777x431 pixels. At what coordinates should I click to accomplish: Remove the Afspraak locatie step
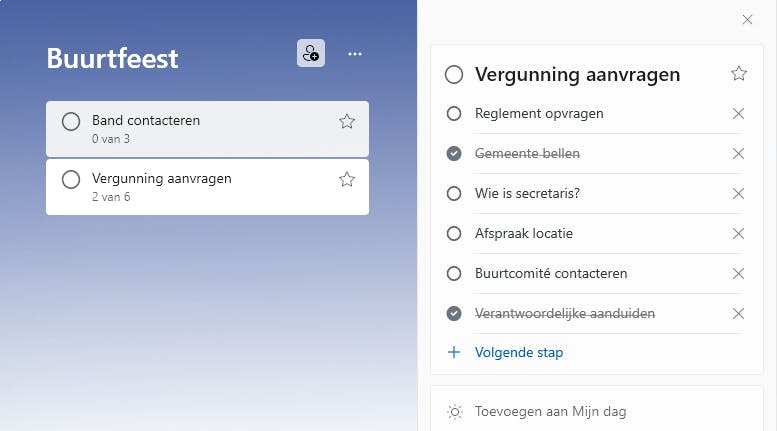click(739, 234)
